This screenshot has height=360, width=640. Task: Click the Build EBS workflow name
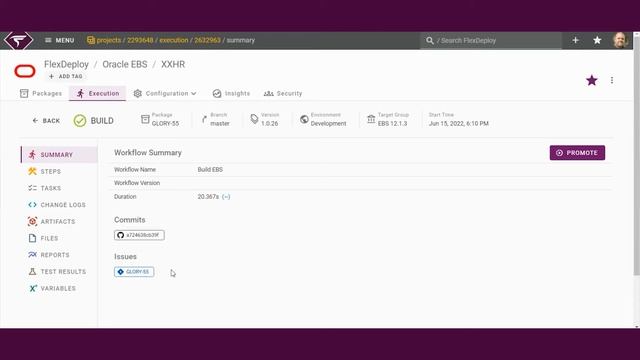pos(210,169)
